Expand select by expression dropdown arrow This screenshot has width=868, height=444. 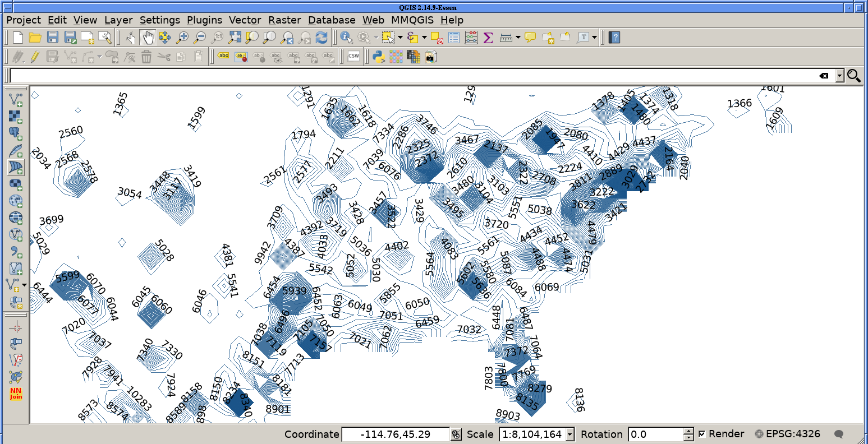pyautogui.click(x=425, y=38)
